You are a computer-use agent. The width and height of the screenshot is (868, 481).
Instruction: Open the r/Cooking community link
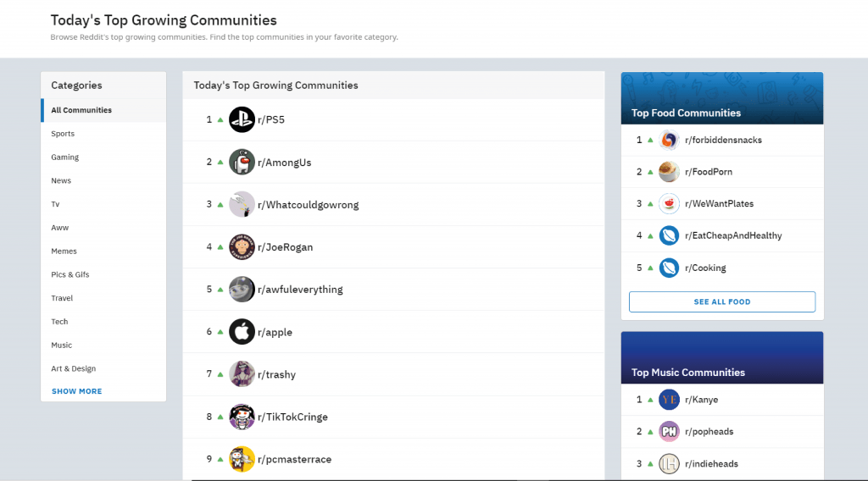click(705, 268)
